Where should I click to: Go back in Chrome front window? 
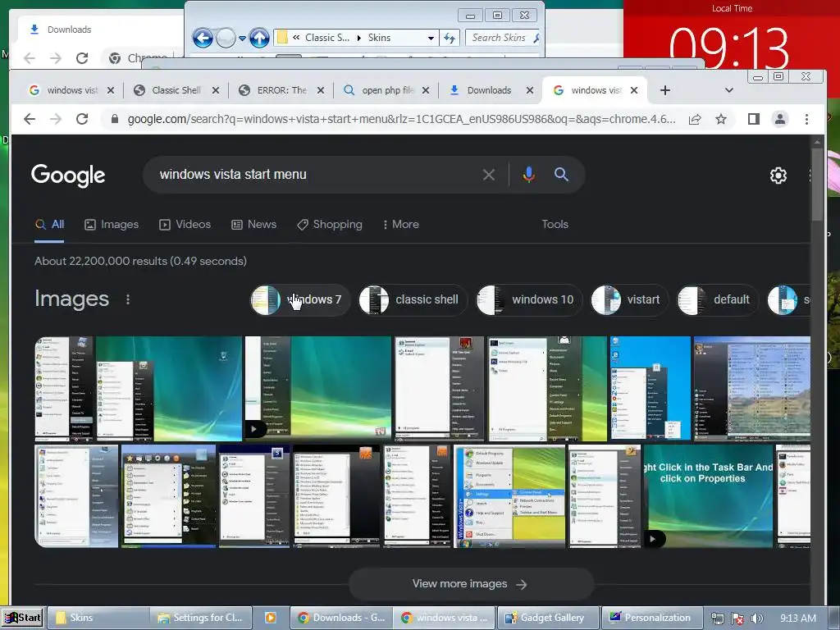coord(30,119)
